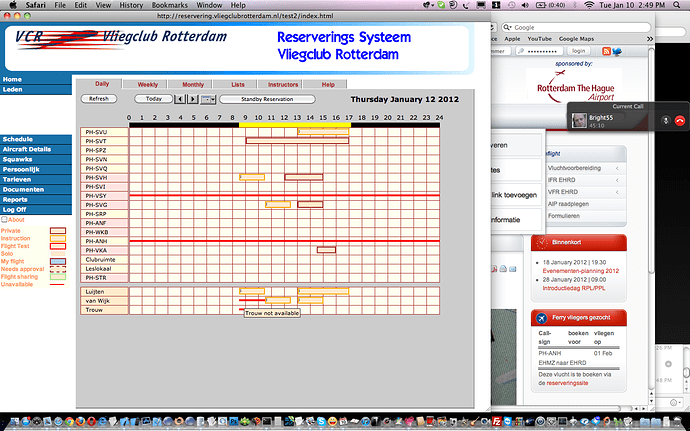The height and width of the screenshot is (431, 690).
Task: Open Schedule in the left sidebar
Action: coord(36,139)
